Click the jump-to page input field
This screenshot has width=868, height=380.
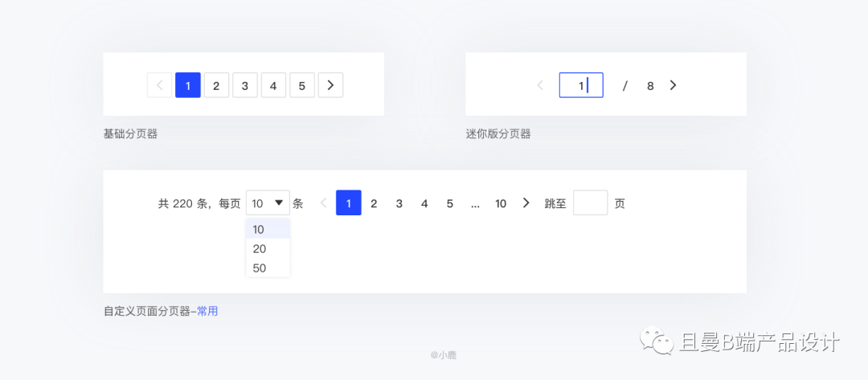click(590, 203)
